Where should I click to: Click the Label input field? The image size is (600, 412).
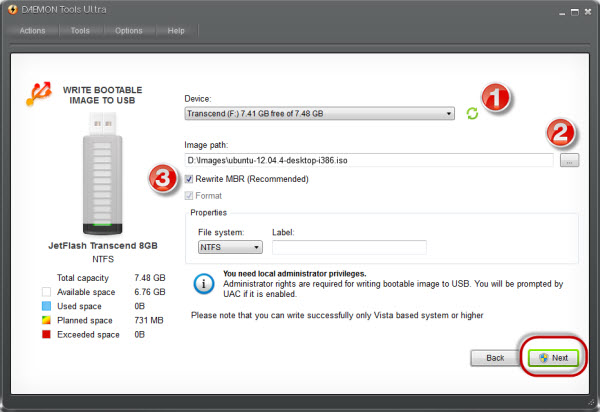coord(349,247)
